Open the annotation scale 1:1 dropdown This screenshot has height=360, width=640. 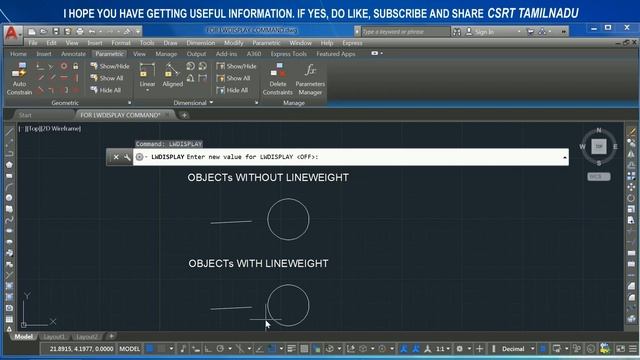coord(442,349)
